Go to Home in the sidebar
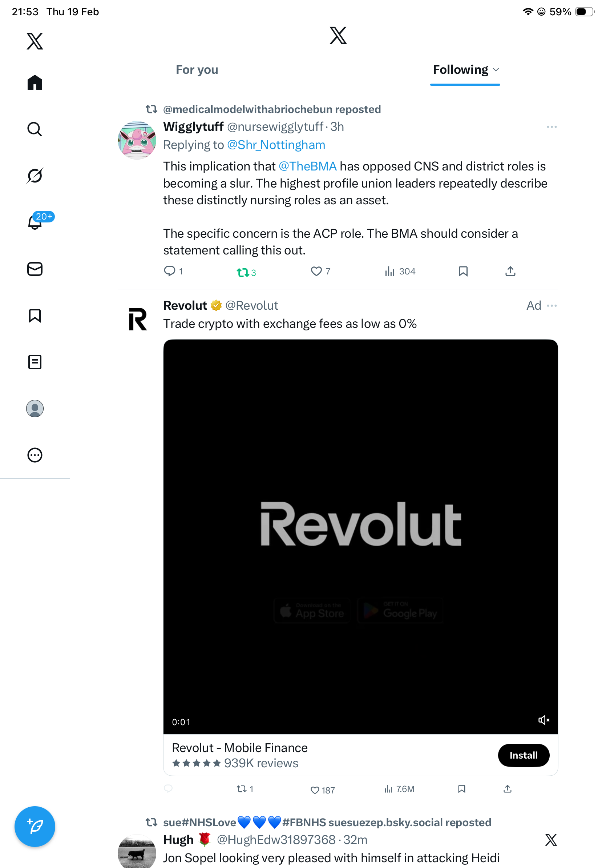The image size is (606, 868). [35, 83]
